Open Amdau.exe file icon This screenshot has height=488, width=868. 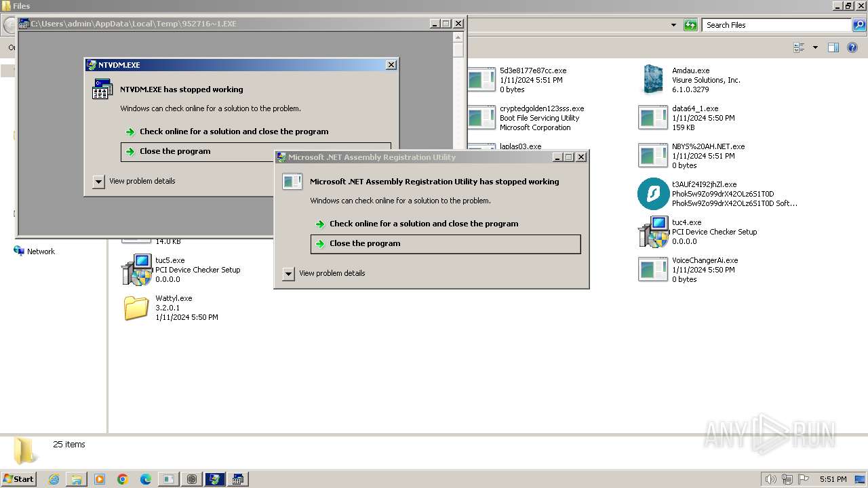(x=653, y=79)
